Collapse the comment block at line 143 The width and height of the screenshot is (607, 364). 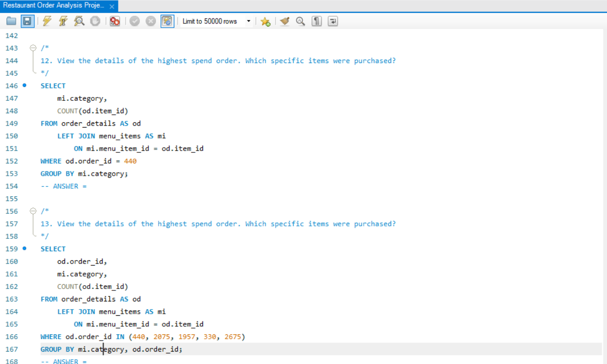point(33,48)
